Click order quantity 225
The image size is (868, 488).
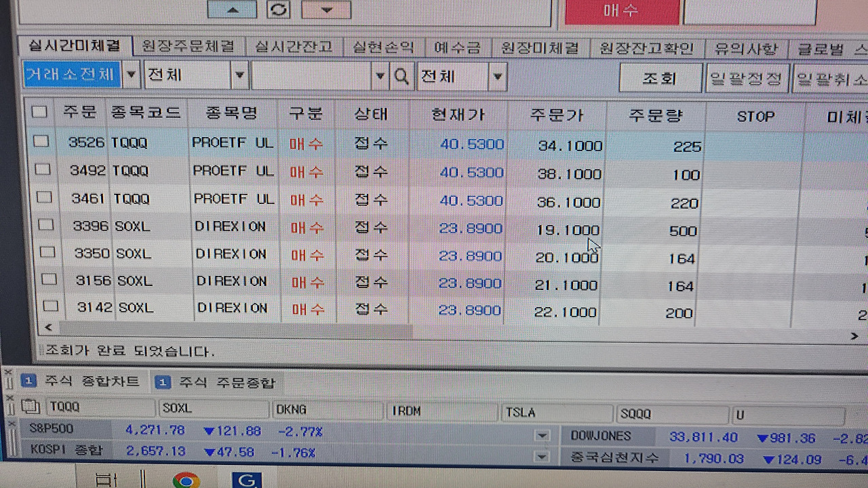pyautogui.click(x=688, y=147)
